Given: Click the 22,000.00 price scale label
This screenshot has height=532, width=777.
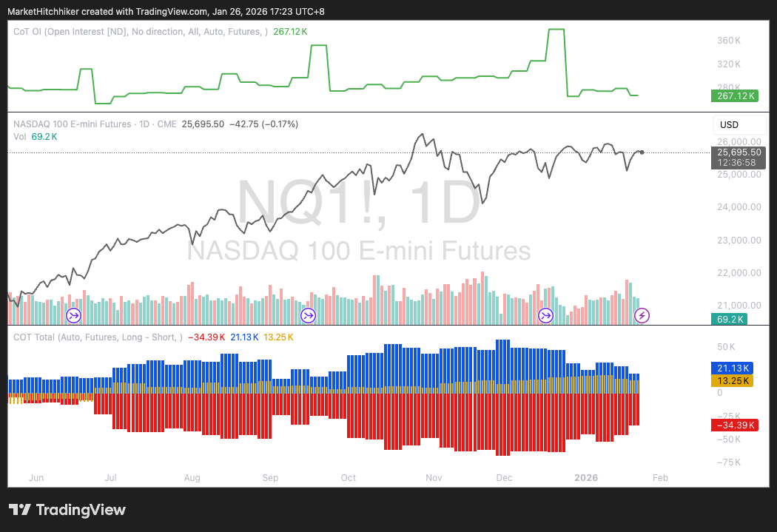Looking at the screenshot, I should point(739,273).
